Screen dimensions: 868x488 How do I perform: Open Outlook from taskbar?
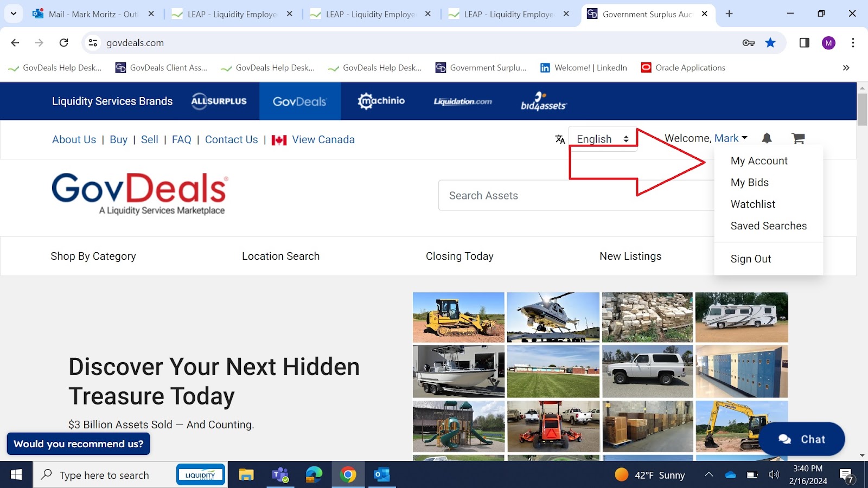(382, 475)
